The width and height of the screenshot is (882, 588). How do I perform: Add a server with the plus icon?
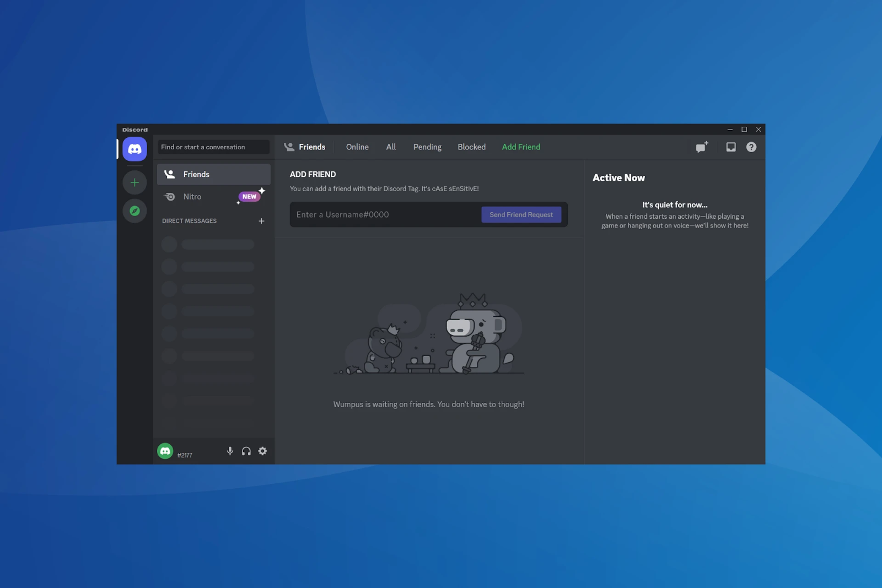tap(135, 182)
